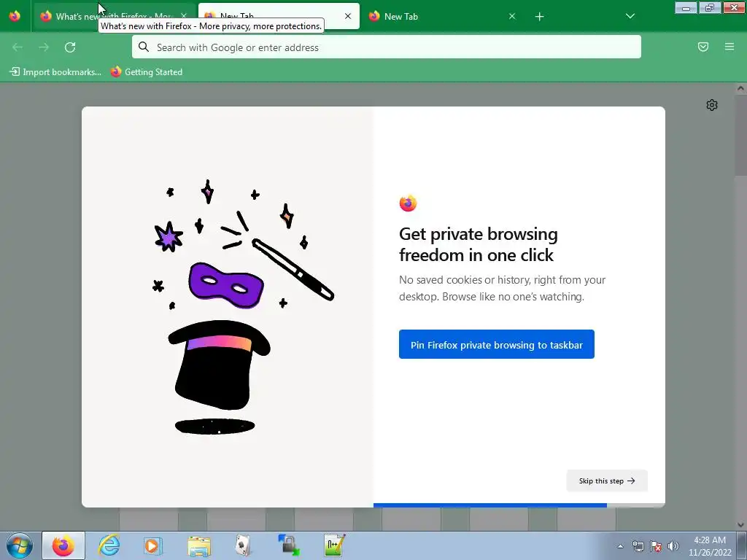Close the What's new with Firefox tab
The image size is (747, 560).
tap(184, 16)
